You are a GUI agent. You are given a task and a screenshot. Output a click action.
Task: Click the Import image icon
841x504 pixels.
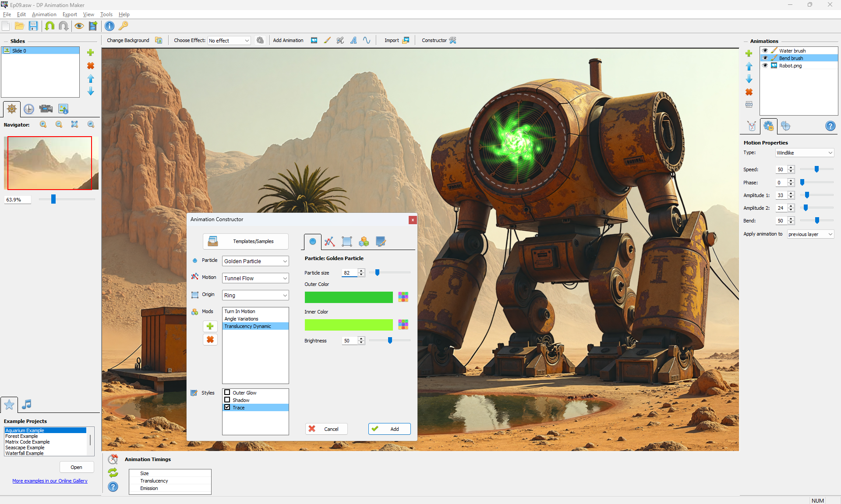pyautogui.click(x=406, y=40)
